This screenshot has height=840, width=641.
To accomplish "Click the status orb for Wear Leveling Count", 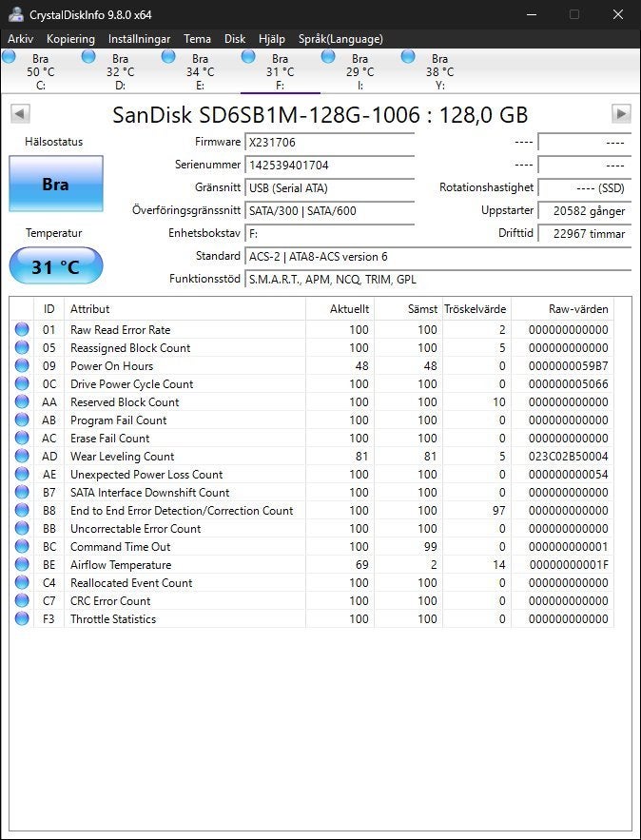I will [22, 456].
